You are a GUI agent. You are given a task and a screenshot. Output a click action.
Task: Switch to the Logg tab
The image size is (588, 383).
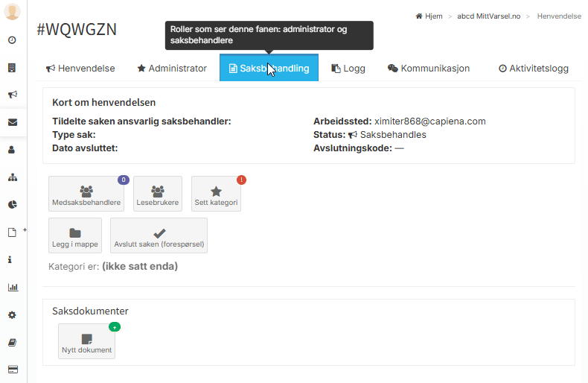[x=348, y=69]
